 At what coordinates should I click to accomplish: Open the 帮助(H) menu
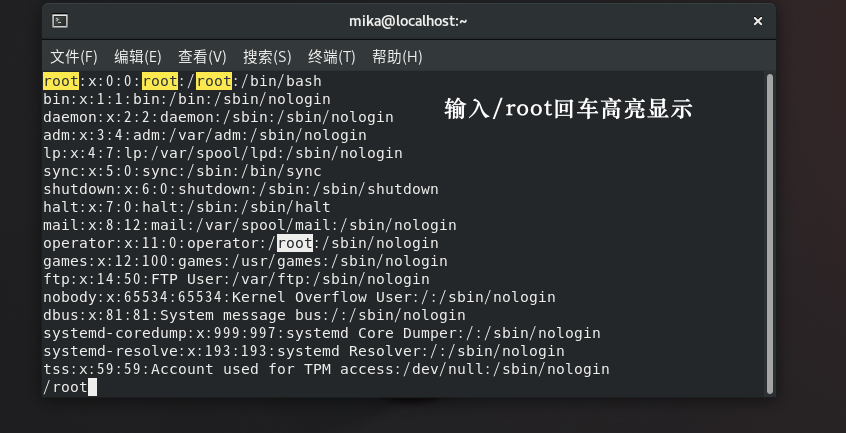pos(397,57)
